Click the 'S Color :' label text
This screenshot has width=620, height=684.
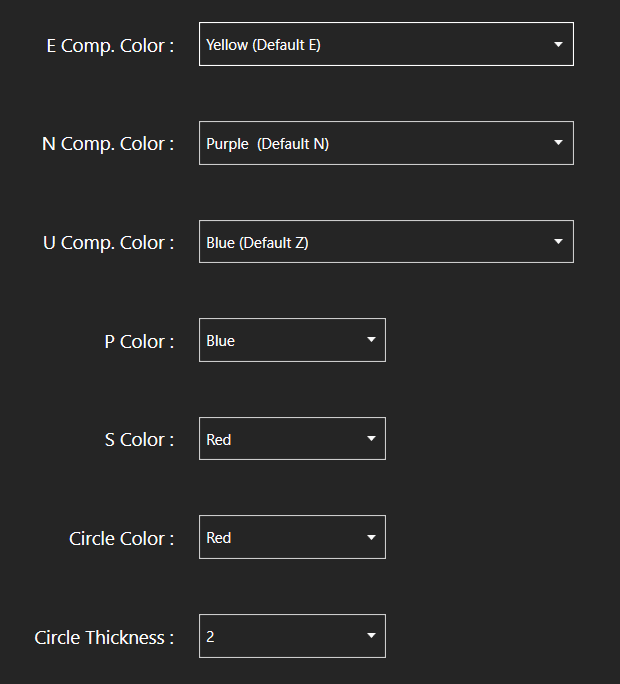click(139, 440)
